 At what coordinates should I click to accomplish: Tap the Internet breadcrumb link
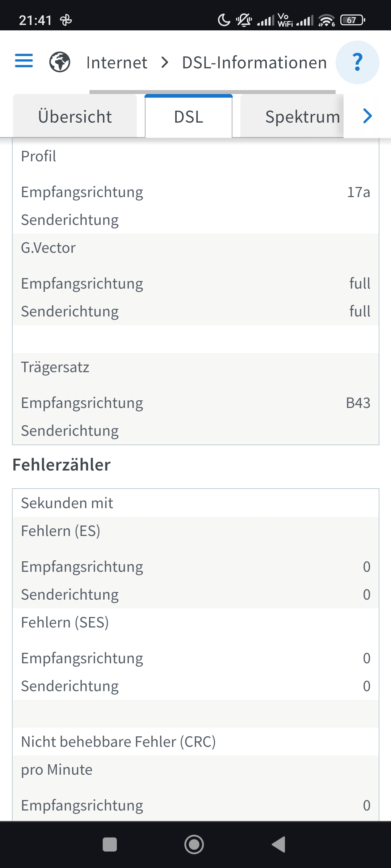[x=117, y=63]
